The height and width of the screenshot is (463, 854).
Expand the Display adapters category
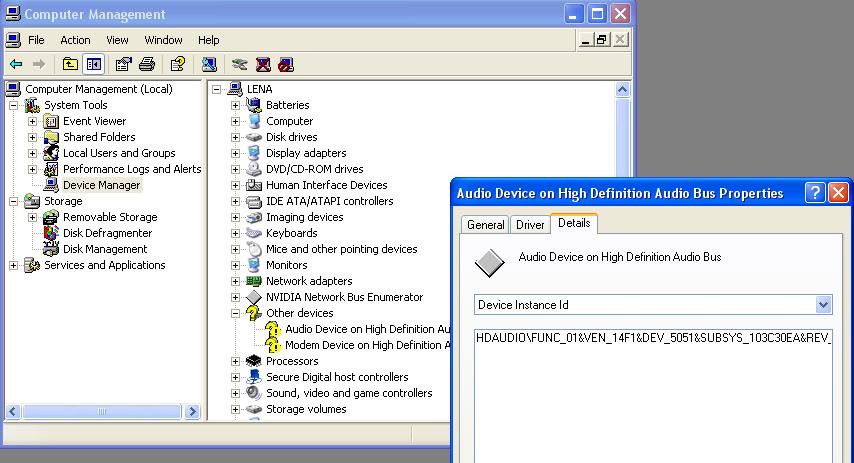(x=235, y=154)
